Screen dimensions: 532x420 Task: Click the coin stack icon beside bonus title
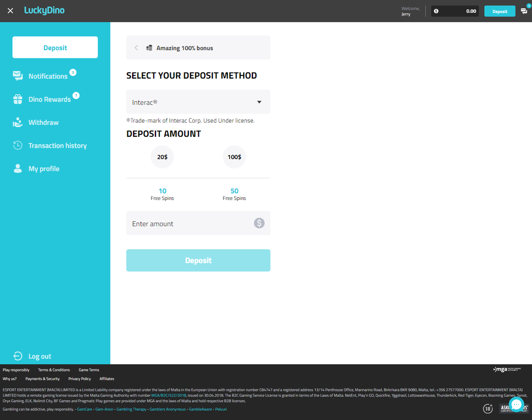[149, 48]
